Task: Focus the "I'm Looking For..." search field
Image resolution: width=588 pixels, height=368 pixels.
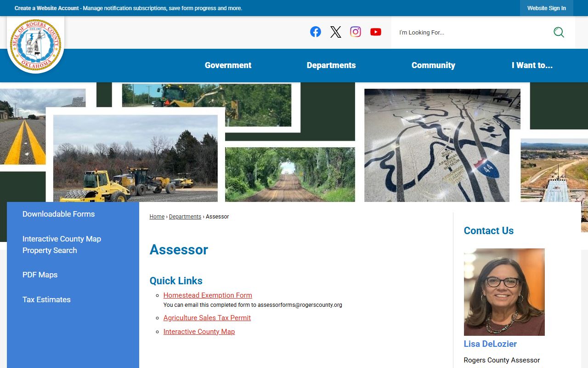Action: point(471,32)
